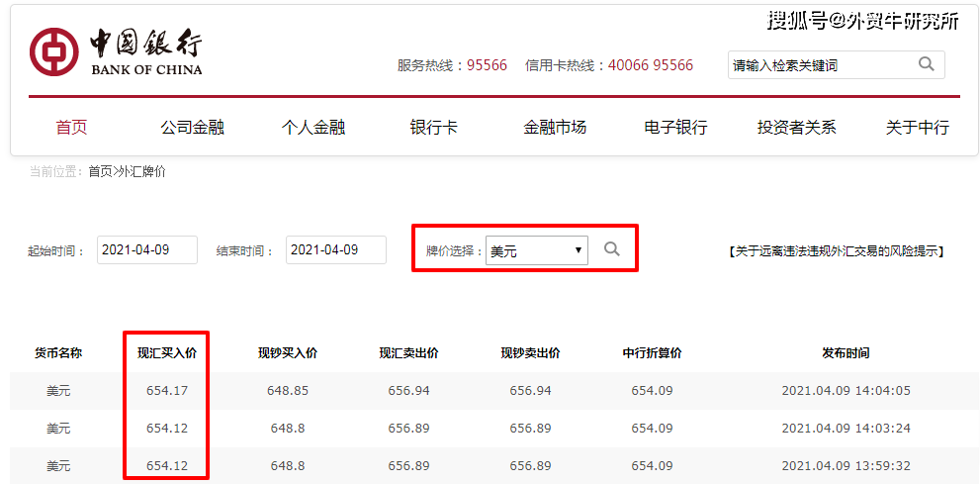Click the search icon beside currency selector
Image resolution: width=980 pixels, height=484 pixels.
pos(612,249)
